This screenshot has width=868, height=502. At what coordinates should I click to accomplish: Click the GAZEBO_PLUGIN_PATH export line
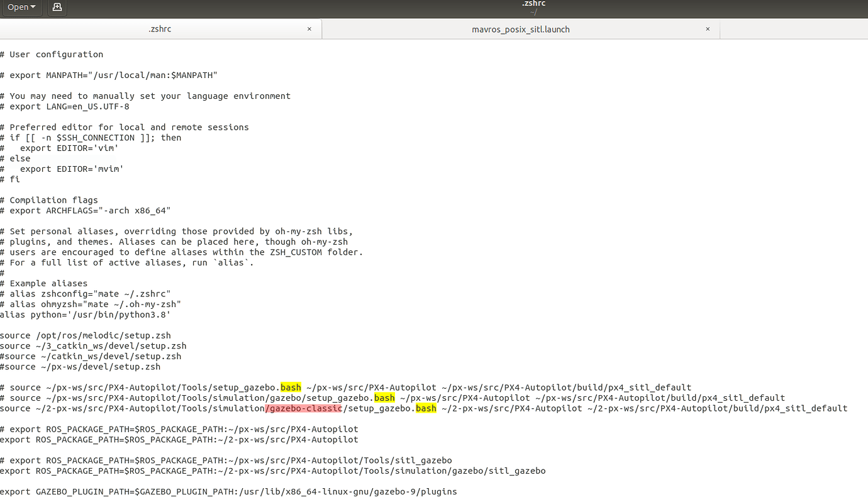click(x=228, y=491)
